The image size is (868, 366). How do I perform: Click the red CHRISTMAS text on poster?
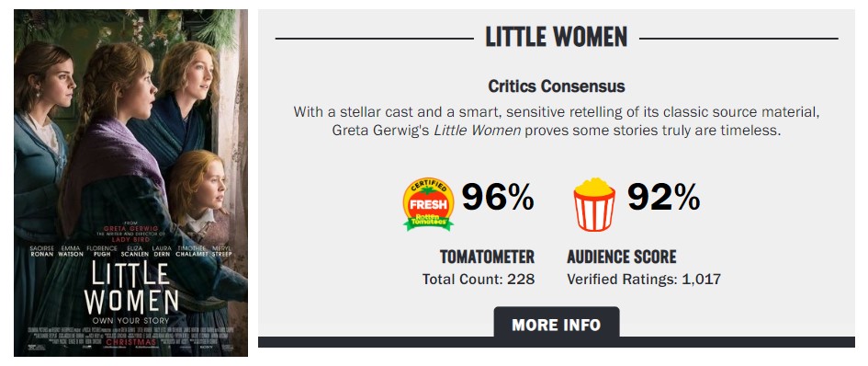coord(131,342)
